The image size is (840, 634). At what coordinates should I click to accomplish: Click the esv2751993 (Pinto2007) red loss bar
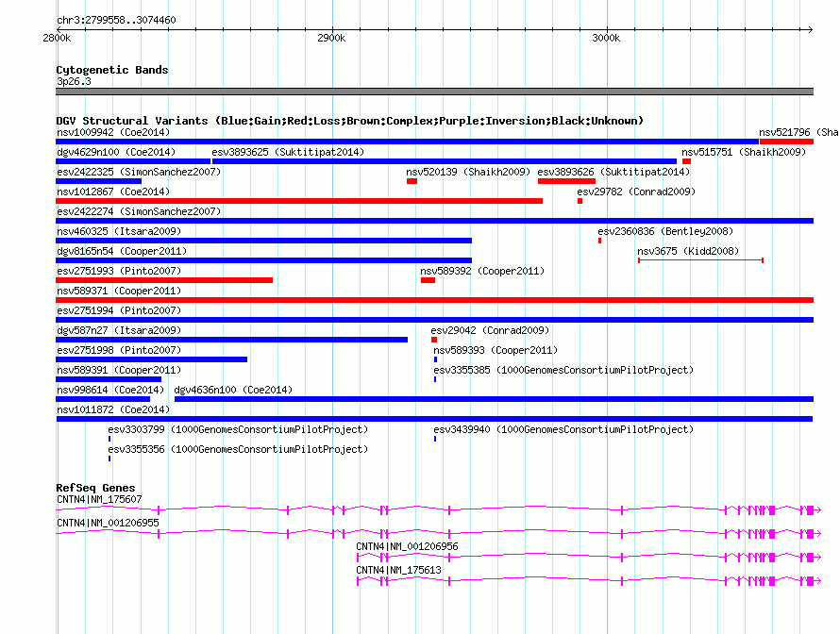click(164, 280)
